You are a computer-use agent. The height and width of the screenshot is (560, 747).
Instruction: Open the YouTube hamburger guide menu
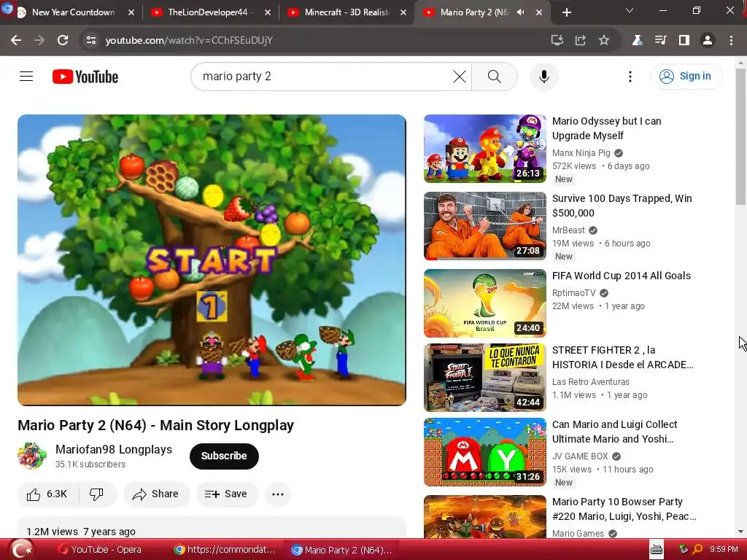click(26, 76)
